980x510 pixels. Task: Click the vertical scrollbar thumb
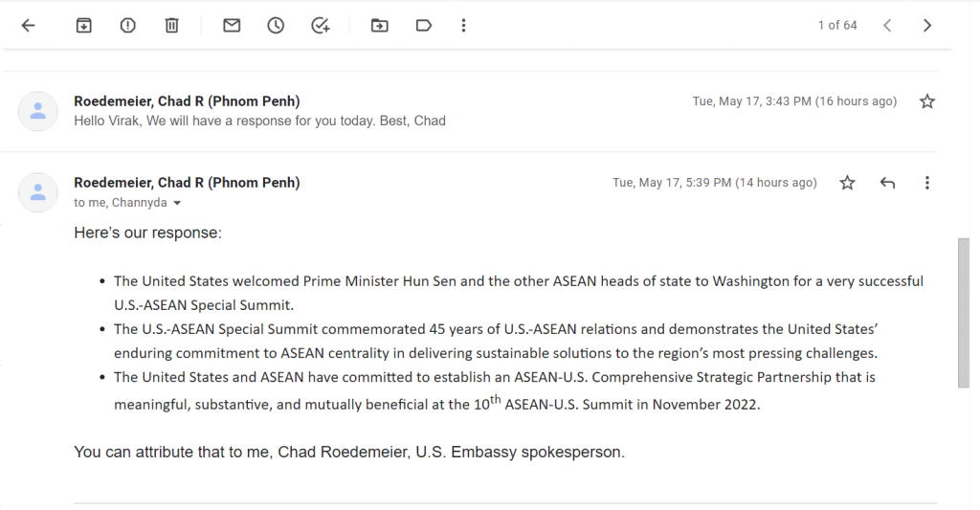[x=963, y=313]
